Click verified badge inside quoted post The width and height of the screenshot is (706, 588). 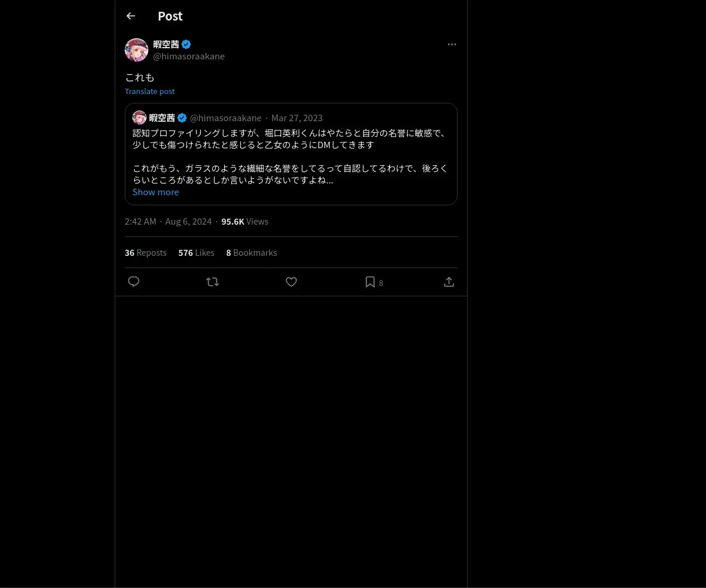182,118
